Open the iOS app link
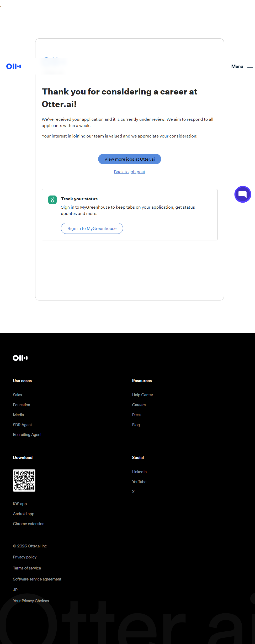The image size is (255, 644). [x=20, y=504]
